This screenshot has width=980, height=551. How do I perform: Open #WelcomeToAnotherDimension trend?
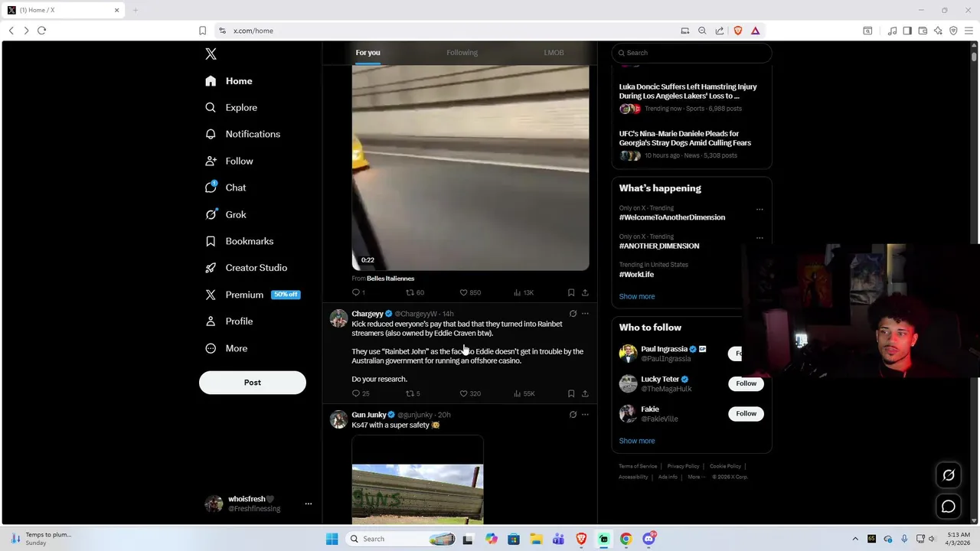672,217
